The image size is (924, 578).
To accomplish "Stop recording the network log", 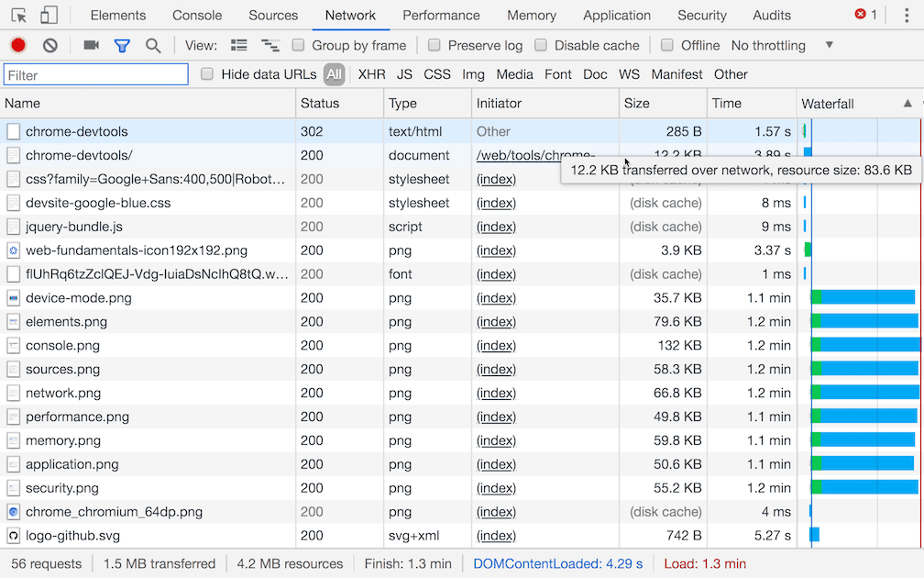I will [16, 44].
